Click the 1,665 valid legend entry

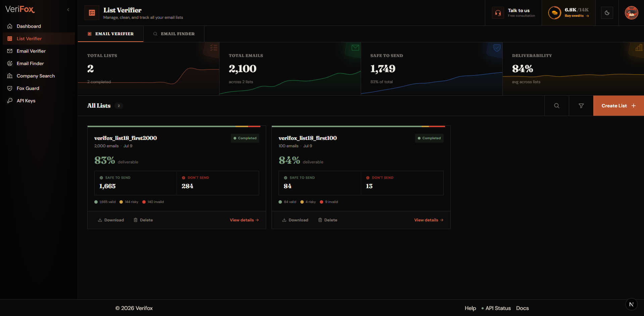105,202
